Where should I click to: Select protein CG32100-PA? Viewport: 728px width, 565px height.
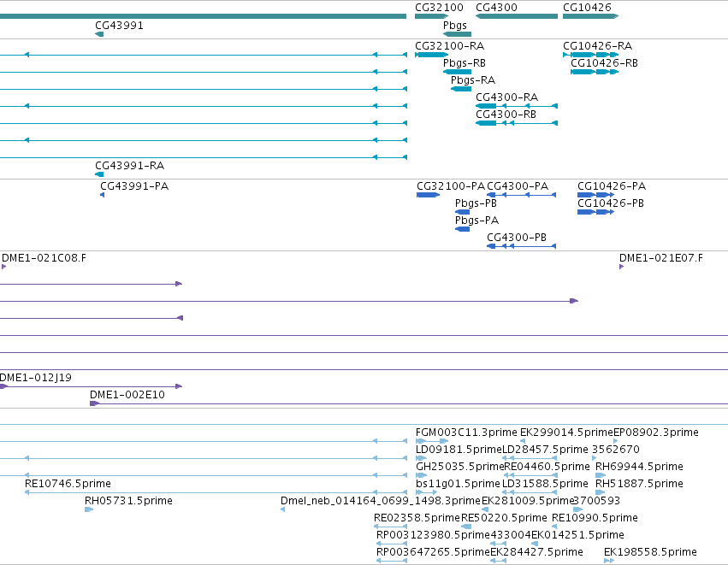pyautogui.click(x=428, y=195)
